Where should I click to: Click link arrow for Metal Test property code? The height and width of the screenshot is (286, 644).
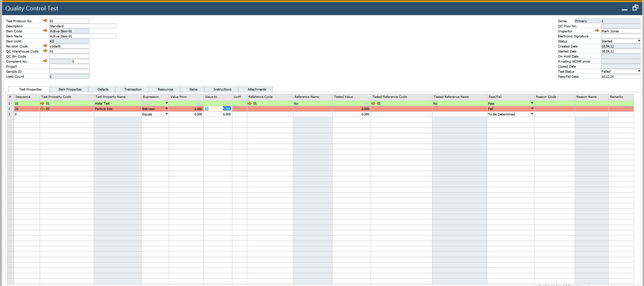coord(42,103)
